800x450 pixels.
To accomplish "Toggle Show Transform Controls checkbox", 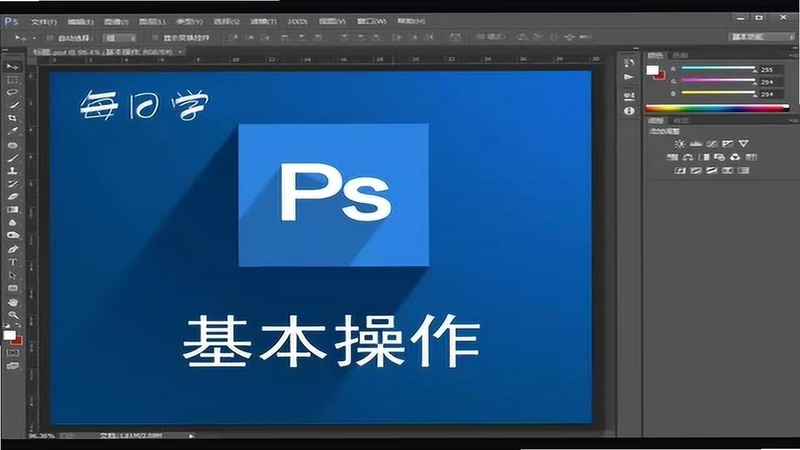I will tap(155, 38).
